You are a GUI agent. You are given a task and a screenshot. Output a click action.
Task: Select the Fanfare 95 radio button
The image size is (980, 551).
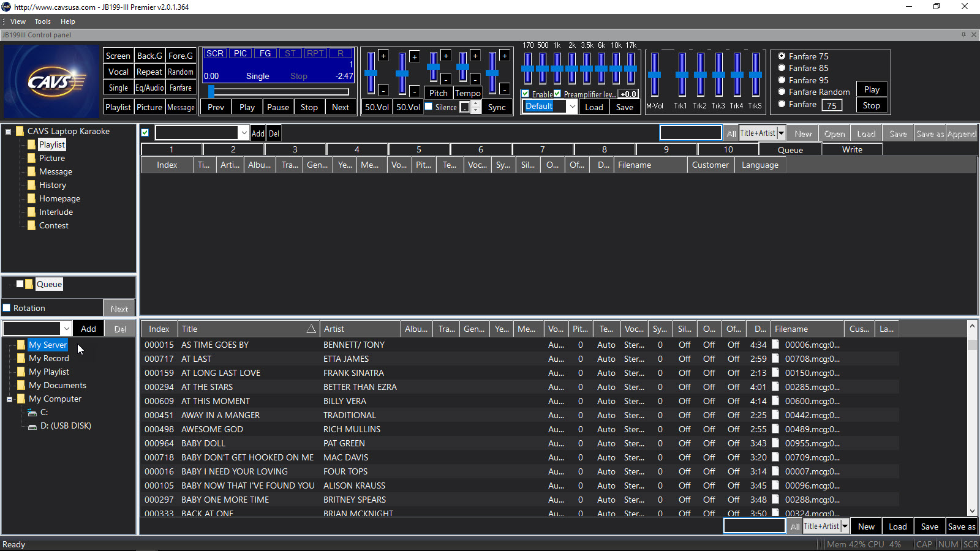tap(782, 80)
